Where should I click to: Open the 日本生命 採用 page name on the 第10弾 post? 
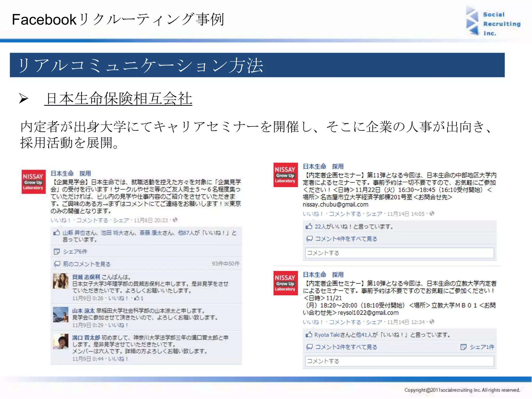coord(323,275)
